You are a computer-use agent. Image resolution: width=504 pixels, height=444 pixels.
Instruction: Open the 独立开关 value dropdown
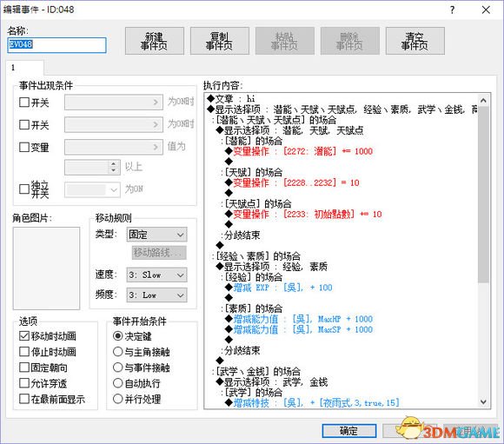coord(92,189)
